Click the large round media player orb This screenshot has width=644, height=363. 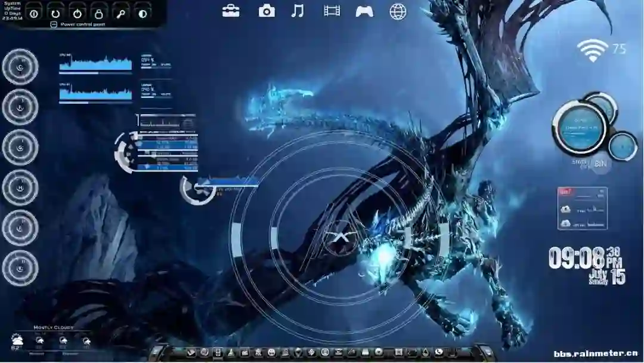click(580, 128)
